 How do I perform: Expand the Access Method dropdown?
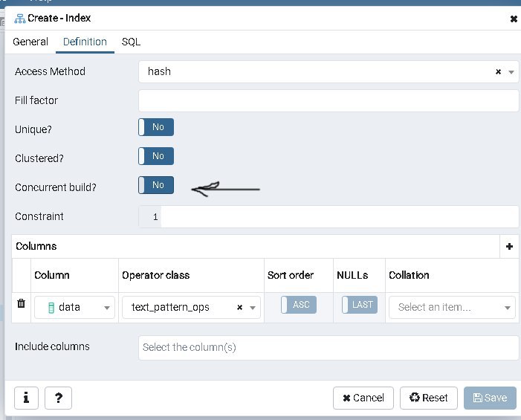(511, 72)
